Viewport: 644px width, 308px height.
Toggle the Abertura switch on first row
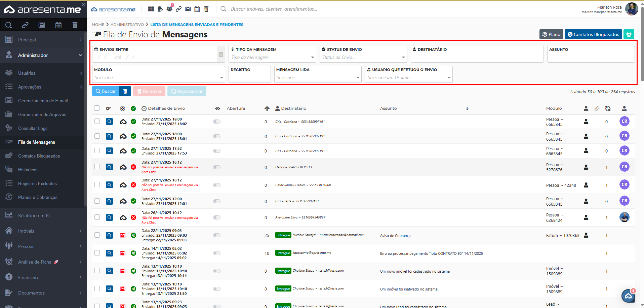[217, 122]
